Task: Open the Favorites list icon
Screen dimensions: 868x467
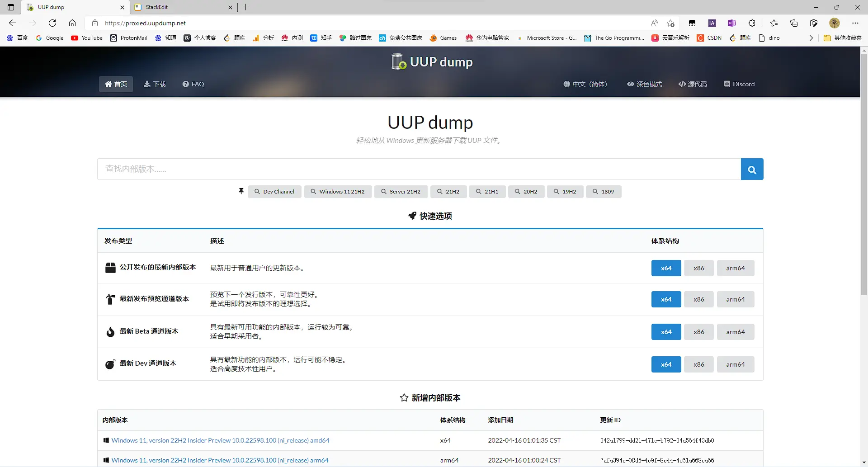Action: [774, 23]
